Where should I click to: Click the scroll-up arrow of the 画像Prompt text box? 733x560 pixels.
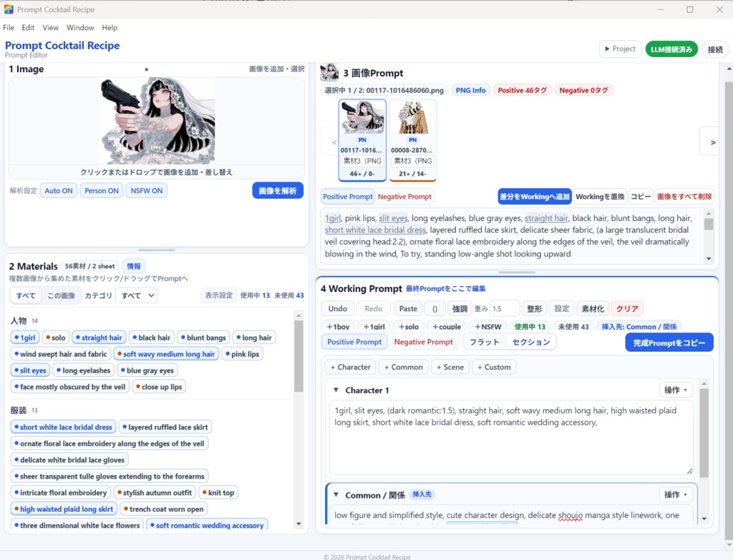(709, 213)
